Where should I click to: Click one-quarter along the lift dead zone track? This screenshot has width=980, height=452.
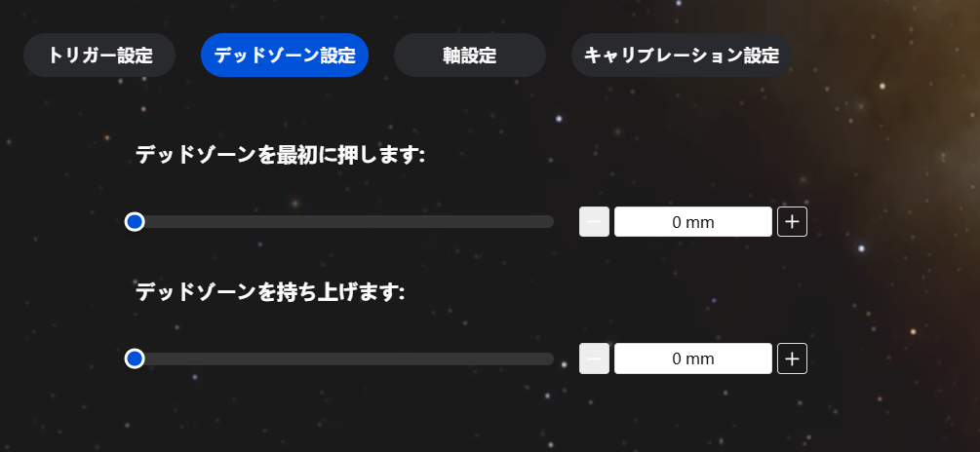click(237, 358)
